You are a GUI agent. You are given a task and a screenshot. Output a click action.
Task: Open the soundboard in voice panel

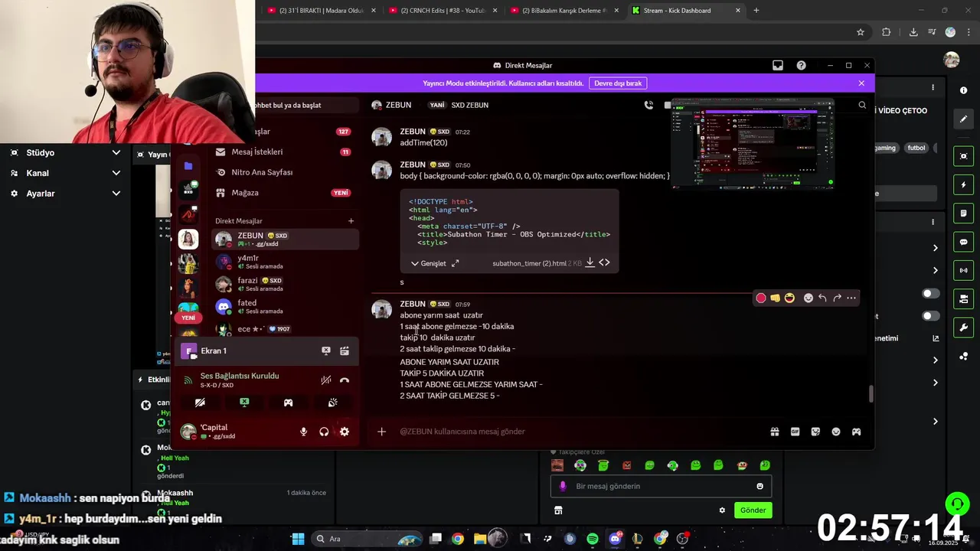332,403
